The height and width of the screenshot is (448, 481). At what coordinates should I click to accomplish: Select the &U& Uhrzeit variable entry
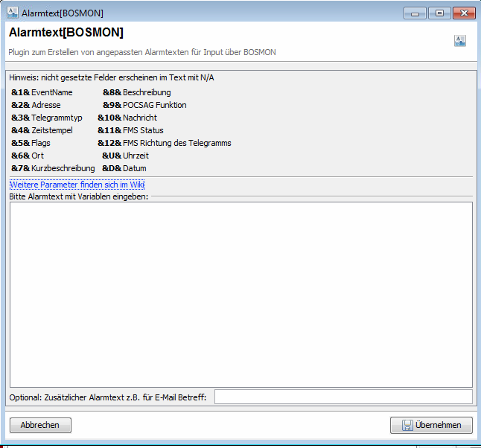(125, 156)
